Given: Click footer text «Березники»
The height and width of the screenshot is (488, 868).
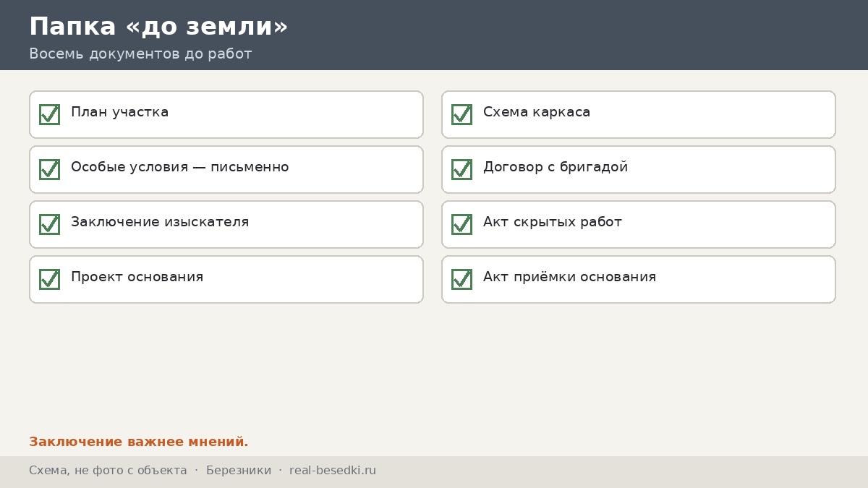Looking at the screenshot, I should 239,471.
